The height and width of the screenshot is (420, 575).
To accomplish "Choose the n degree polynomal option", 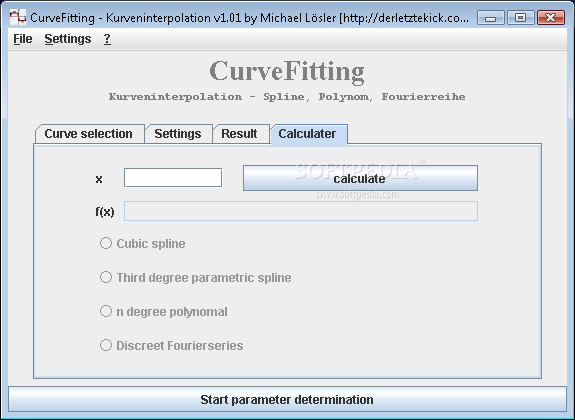I will point(164,312).
